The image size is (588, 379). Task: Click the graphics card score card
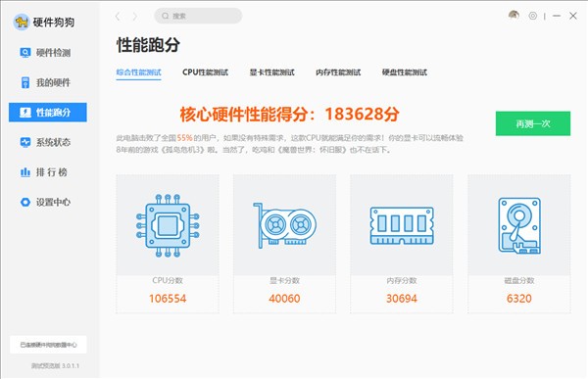coord(284,244)
